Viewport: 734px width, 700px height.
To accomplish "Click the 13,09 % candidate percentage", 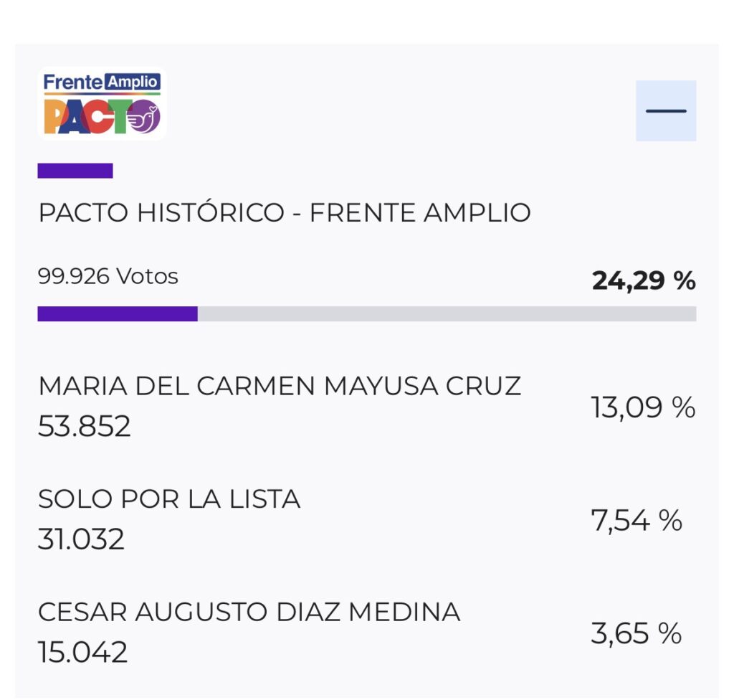I will coord(643,408).
